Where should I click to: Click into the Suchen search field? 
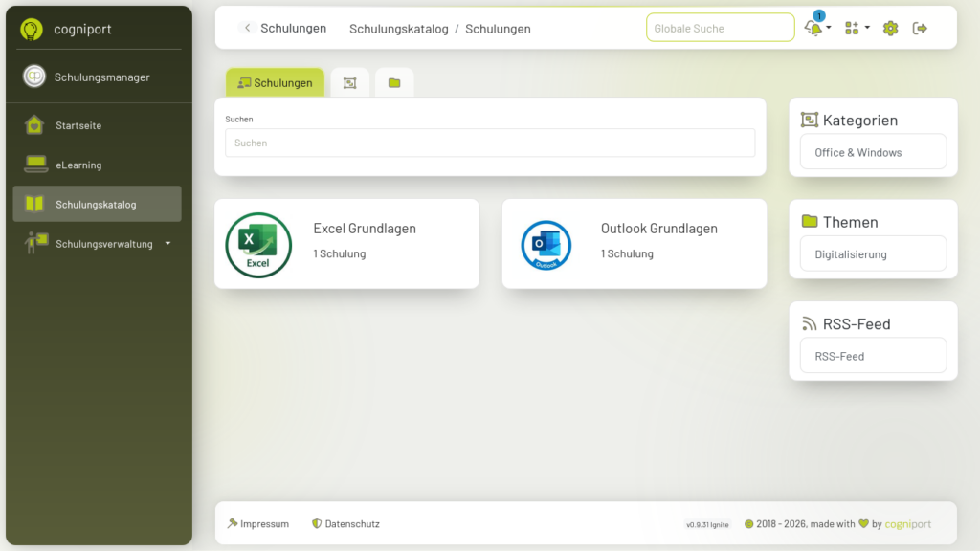click(490, 143)
